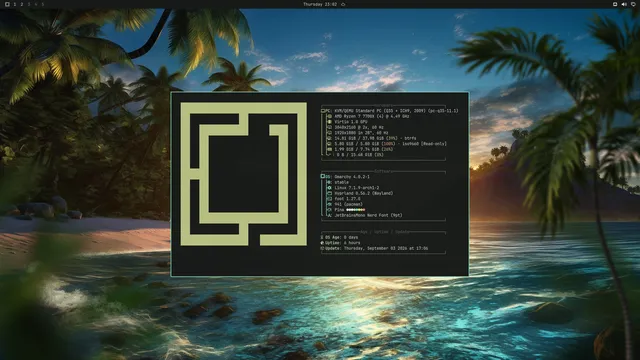Click the GPU icon beside Virtio line
Viewport: 640px width, 360px height.
pyautogui.click(x=329, y=122)
